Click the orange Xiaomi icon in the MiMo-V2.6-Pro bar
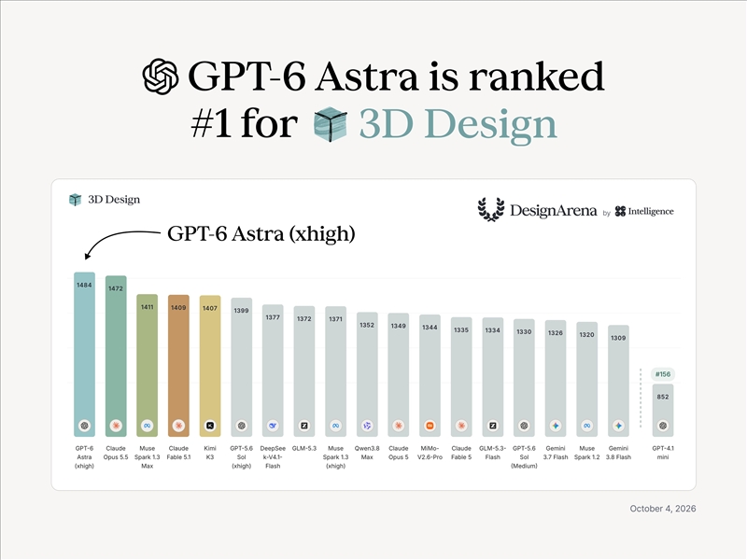The height and width of the screenshot is (560, 747). pyautogui.click(x=430, y=426)
